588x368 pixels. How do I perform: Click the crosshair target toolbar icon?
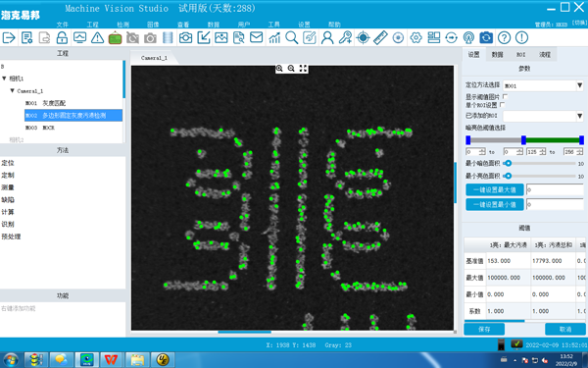click(363, 37)
